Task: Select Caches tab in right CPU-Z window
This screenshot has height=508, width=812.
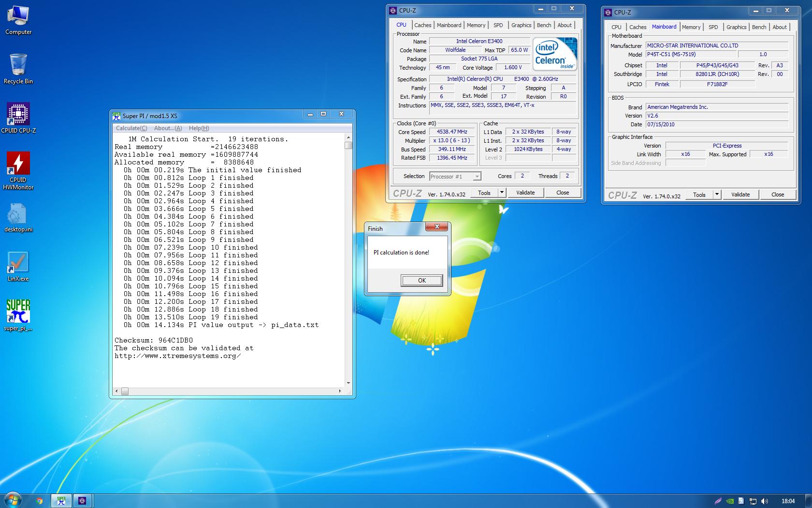Action: (x=638, y=27)
